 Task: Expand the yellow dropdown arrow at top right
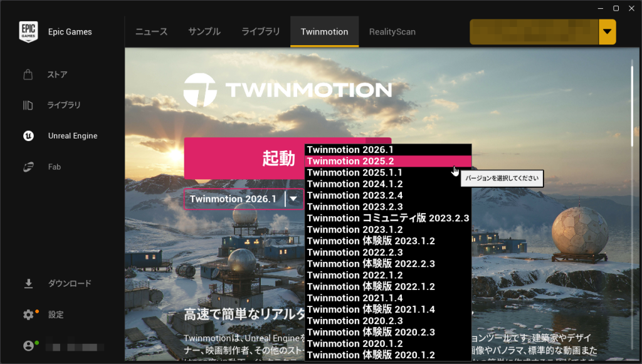click(x=607, y=32)
